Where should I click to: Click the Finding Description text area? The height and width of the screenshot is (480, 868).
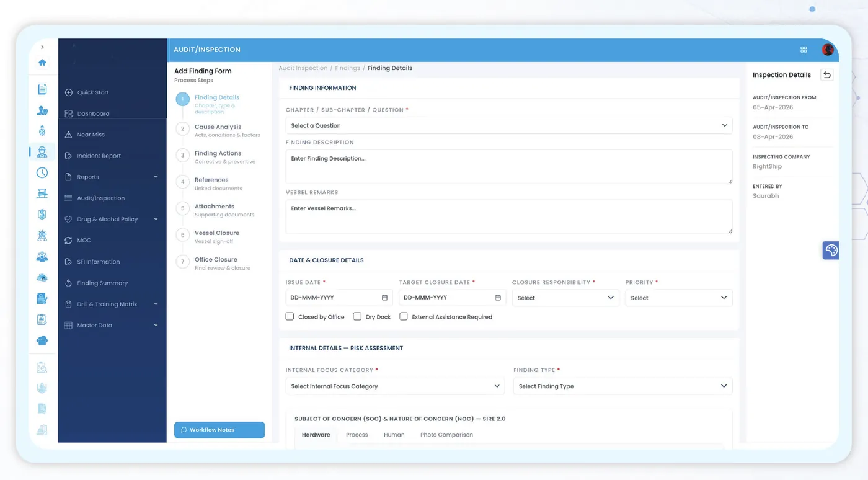click(x=509, y=166)
